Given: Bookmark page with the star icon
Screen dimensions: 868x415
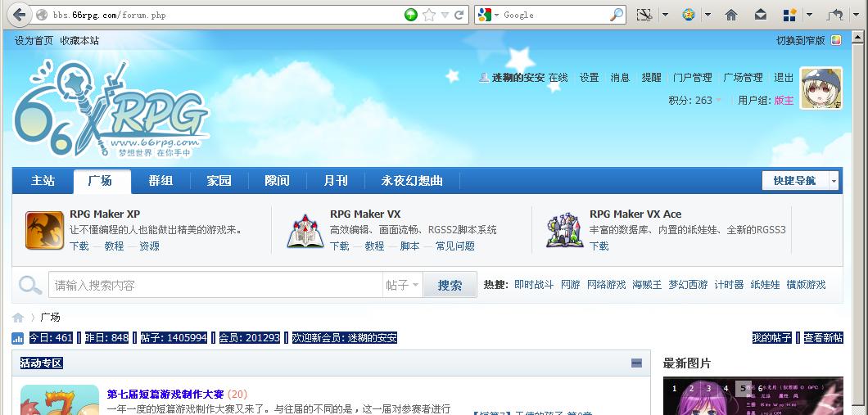Looking at the screenshot, I should point(428,15).
